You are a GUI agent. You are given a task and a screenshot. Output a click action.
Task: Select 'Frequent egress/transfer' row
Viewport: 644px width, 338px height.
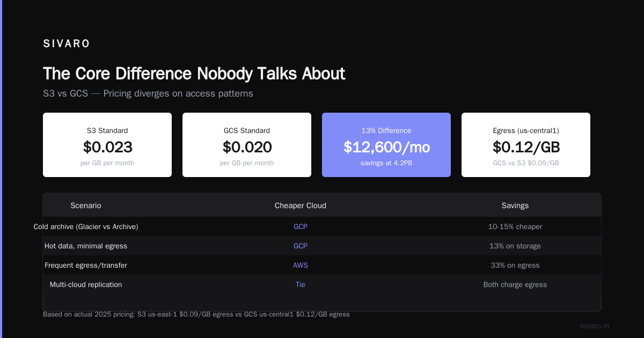click(322, 265)
